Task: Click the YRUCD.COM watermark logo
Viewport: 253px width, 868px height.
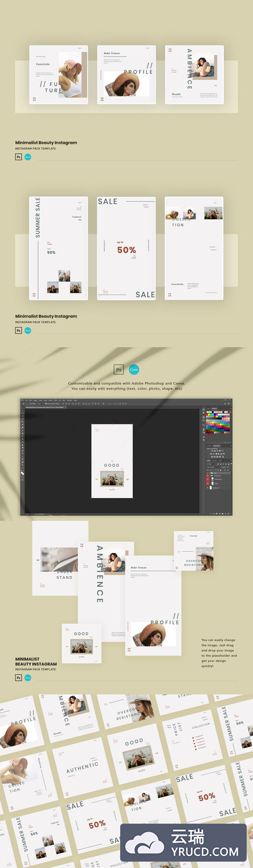Action: 183,842
